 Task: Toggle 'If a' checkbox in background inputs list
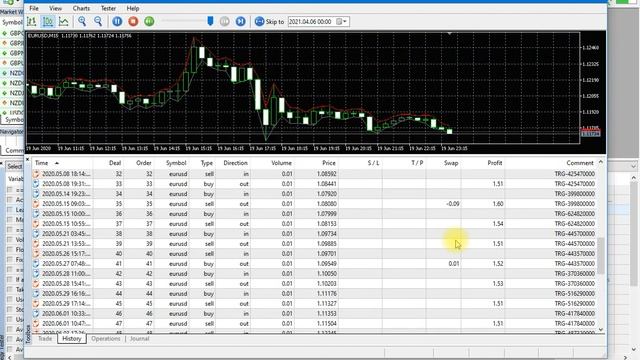[10, 280]
